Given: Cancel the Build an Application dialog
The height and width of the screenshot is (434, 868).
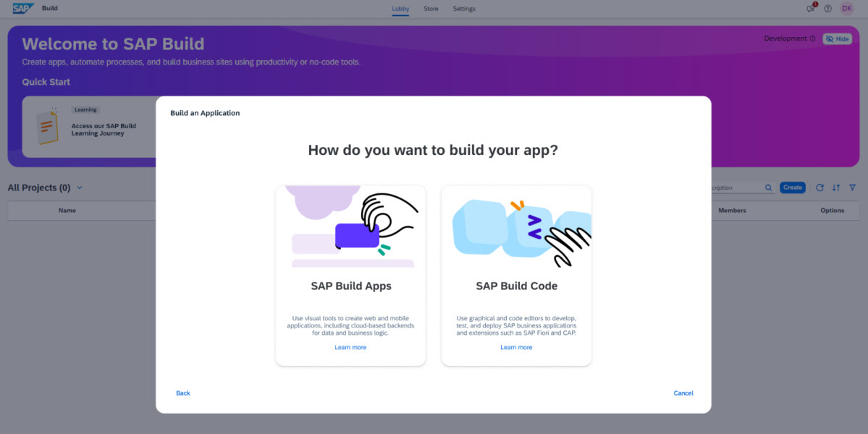Looking at the screenshot, I should (683, 393).
